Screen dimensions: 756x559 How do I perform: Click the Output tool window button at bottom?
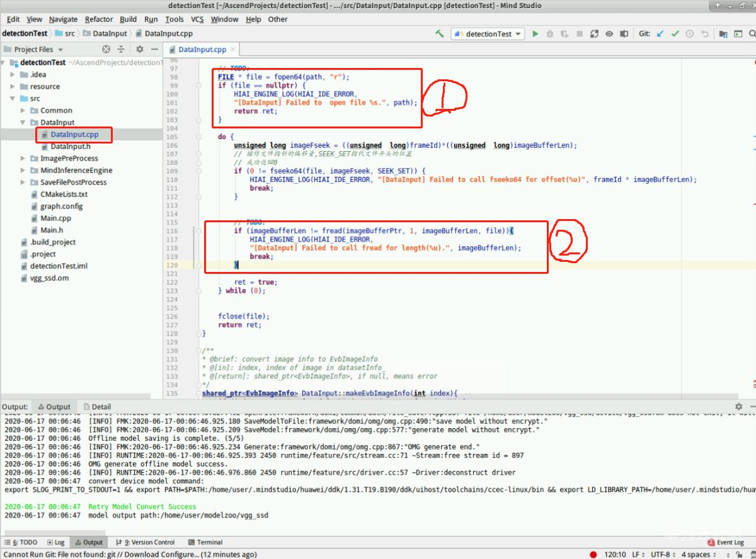[x=88, y=542]
